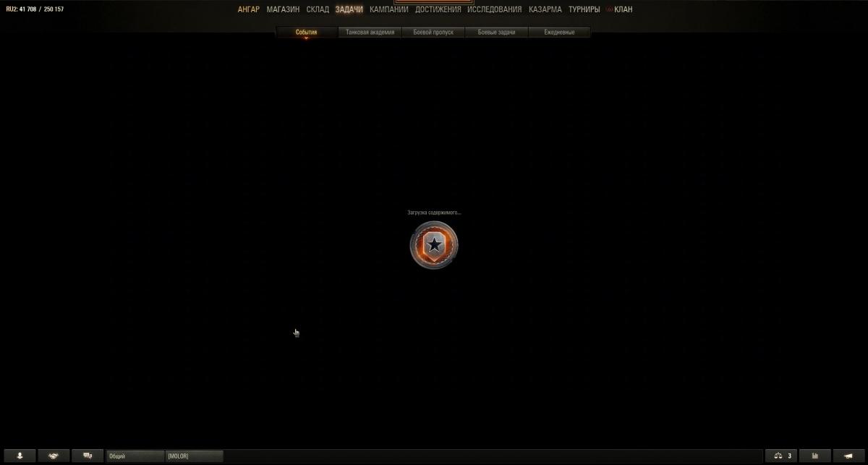Screen dimensions: 868x465
Task: Open the Общий chat channel
Action: pos(135,456)
